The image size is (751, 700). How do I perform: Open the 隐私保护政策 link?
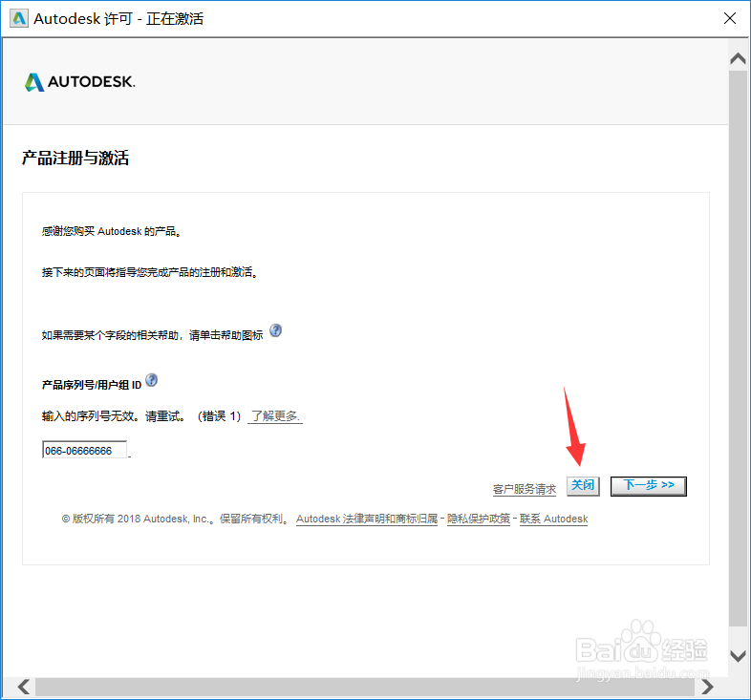(479, 519)
